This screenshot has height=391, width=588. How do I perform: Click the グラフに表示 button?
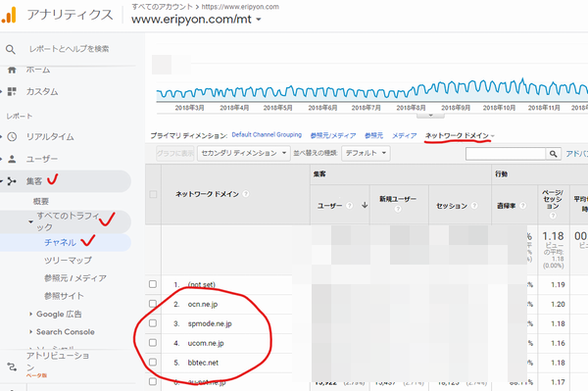(175, 153)
